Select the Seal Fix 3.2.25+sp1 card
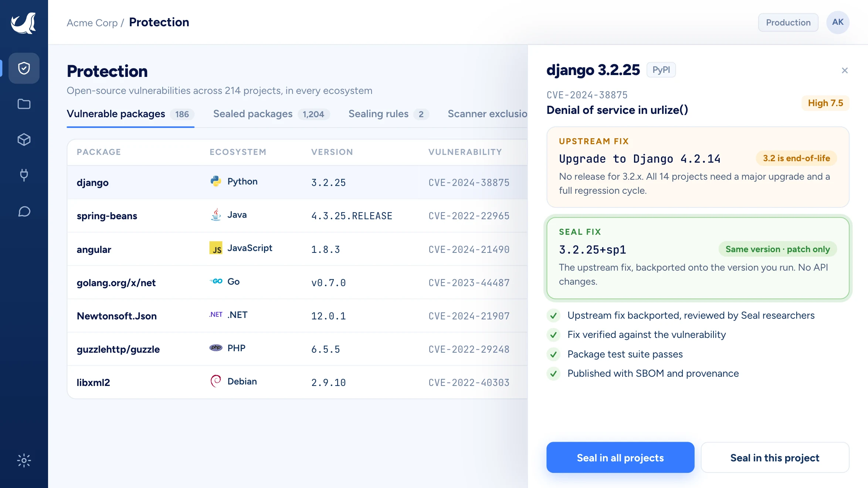The height and width of the screenshot is (488, 868). [x=698, y=258]
